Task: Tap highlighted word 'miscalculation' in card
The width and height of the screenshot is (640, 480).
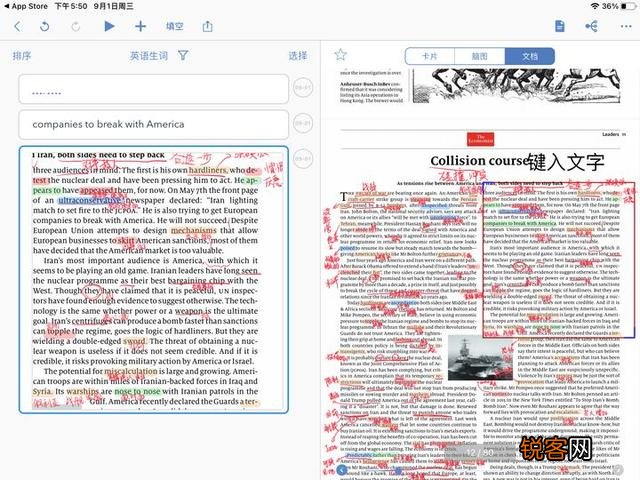Action: coord(131,371)
